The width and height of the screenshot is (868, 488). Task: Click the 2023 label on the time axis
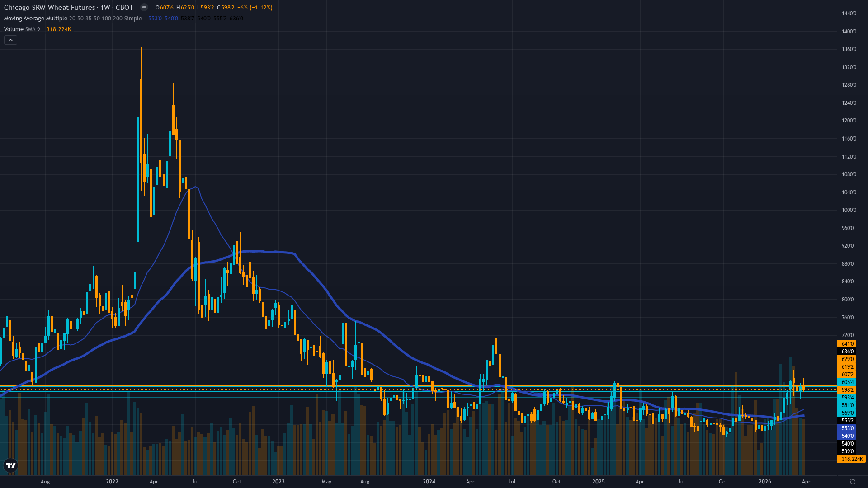point(278,482)
